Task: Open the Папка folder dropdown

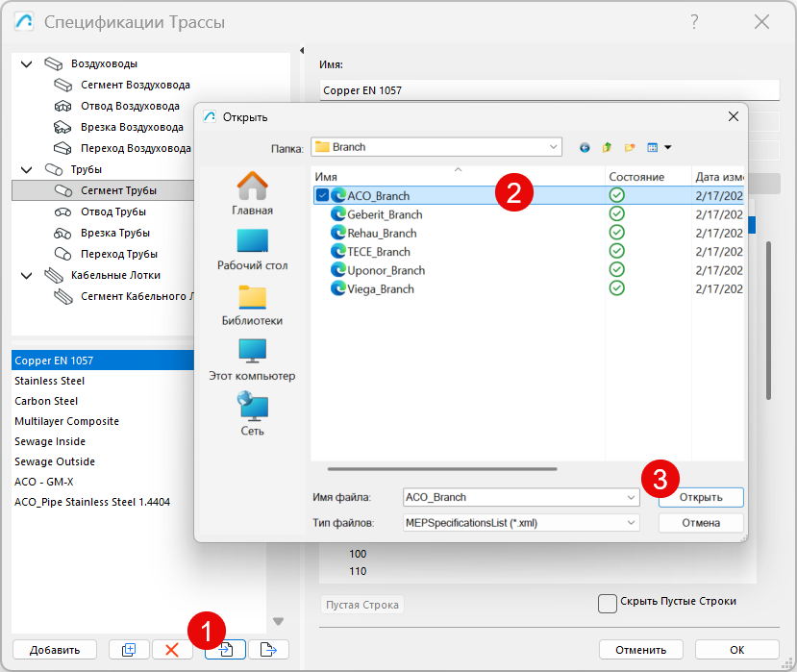Action: click(553, 147)
